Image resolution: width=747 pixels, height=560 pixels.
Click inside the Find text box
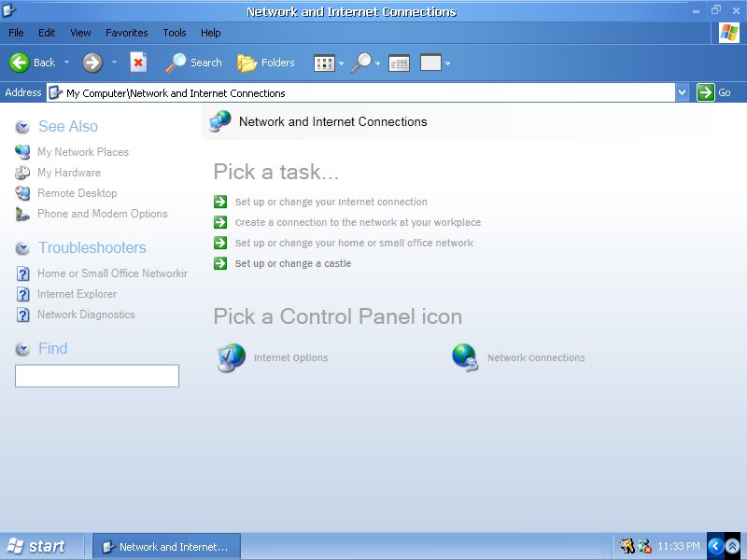[97, 376]
